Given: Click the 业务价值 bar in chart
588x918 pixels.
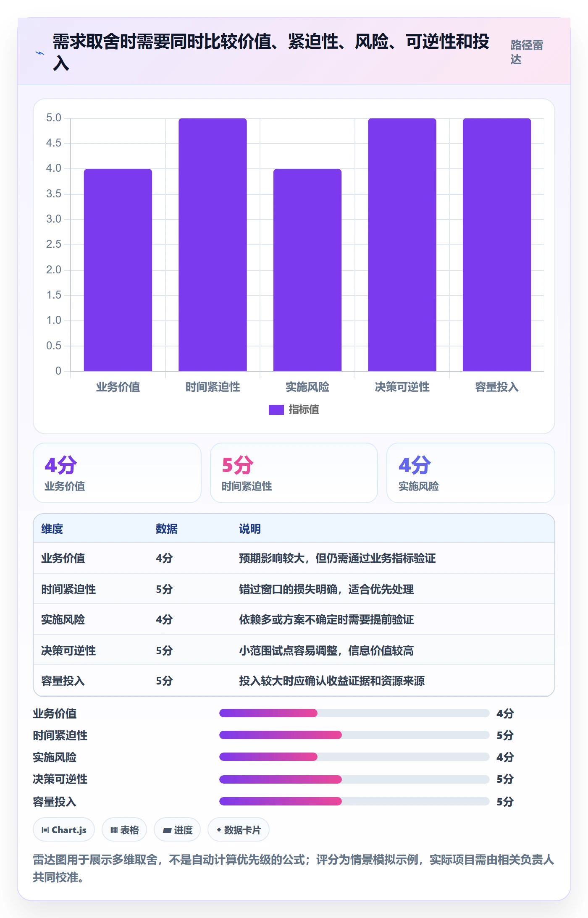Looking at the screenshot, I should click(118, 270).
